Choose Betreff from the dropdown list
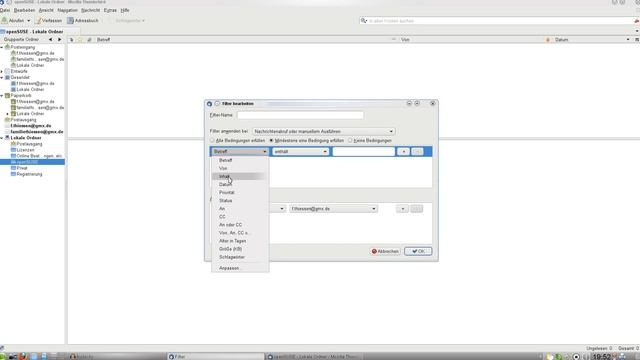The height and width of the screenshot is (360, 640). pos(240,160)
